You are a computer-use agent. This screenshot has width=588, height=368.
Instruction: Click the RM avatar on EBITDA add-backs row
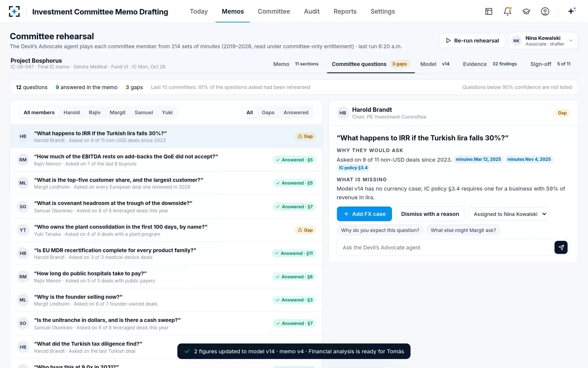(23, 160)
